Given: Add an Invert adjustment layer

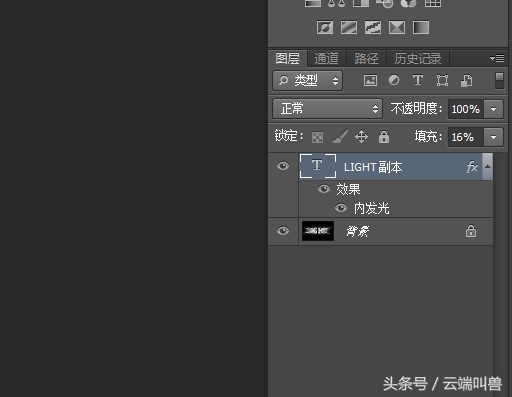Looking at the screenshot, I should click(x=325, y=28).
